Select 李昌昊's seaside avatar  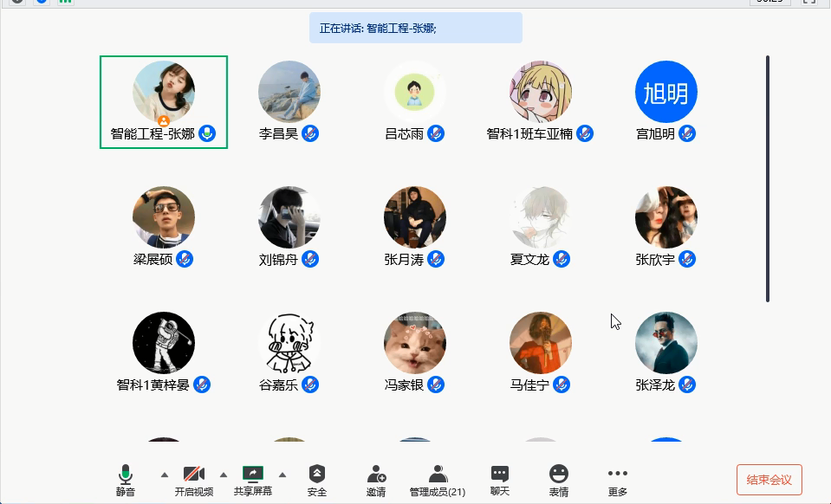[x=289, y=92]
